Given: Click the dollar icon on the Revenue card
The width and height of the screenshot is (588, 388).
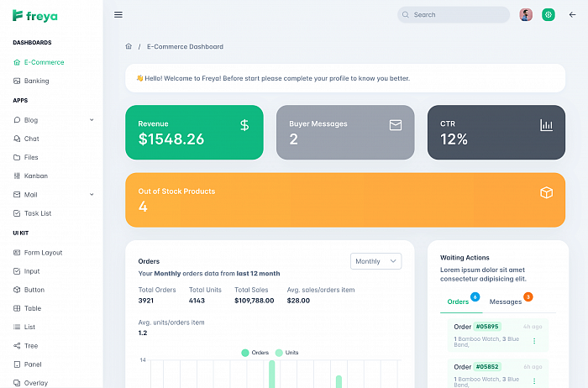Looking at the screenshot, I should [x=244, y=125].
